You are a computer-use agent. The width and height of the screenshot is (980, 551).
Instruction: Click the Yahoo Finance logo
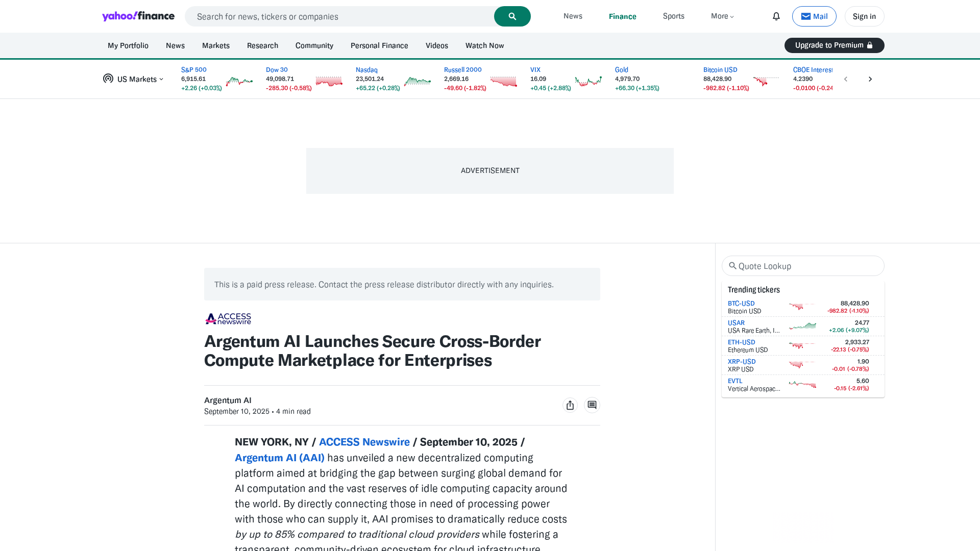(x=138, y=16)
